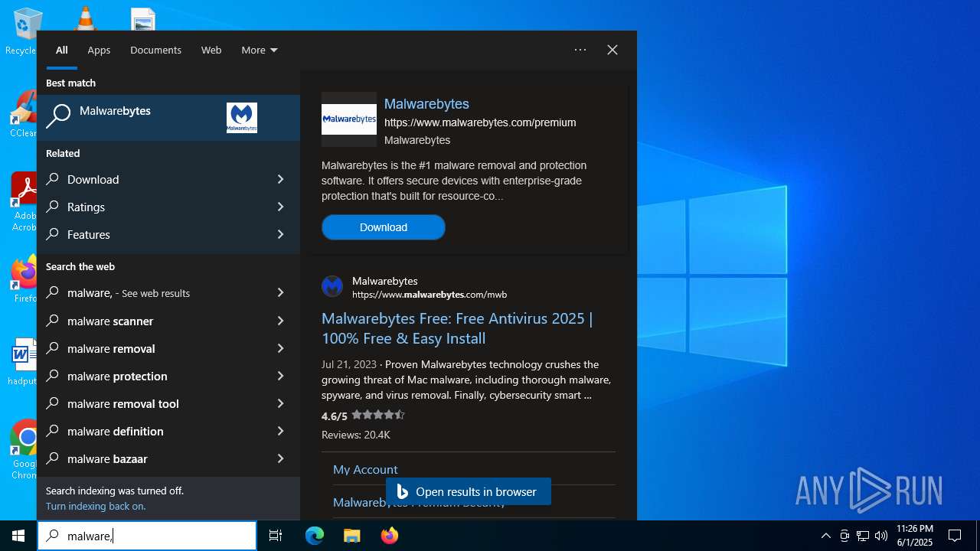Open Malwarebytes Free Antivirus 2025 link

pyautogui.click(x=457, y=328)
